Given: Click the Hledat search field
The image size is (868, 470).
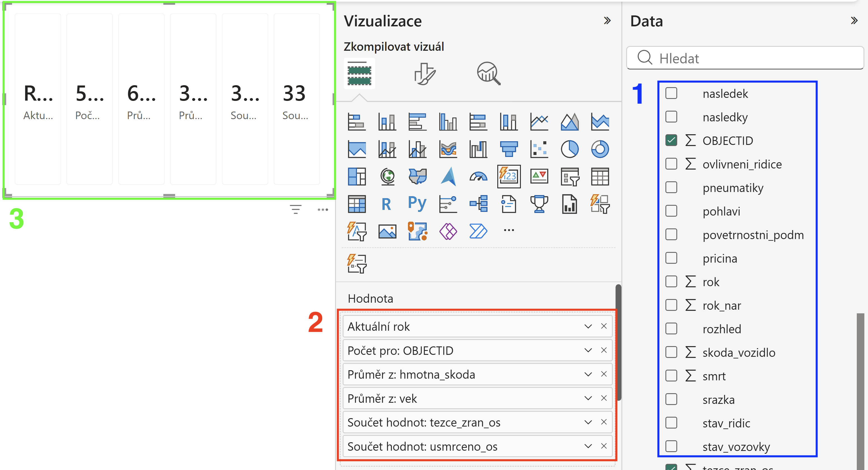Looking at the screenshot, I should pos(745,58).
